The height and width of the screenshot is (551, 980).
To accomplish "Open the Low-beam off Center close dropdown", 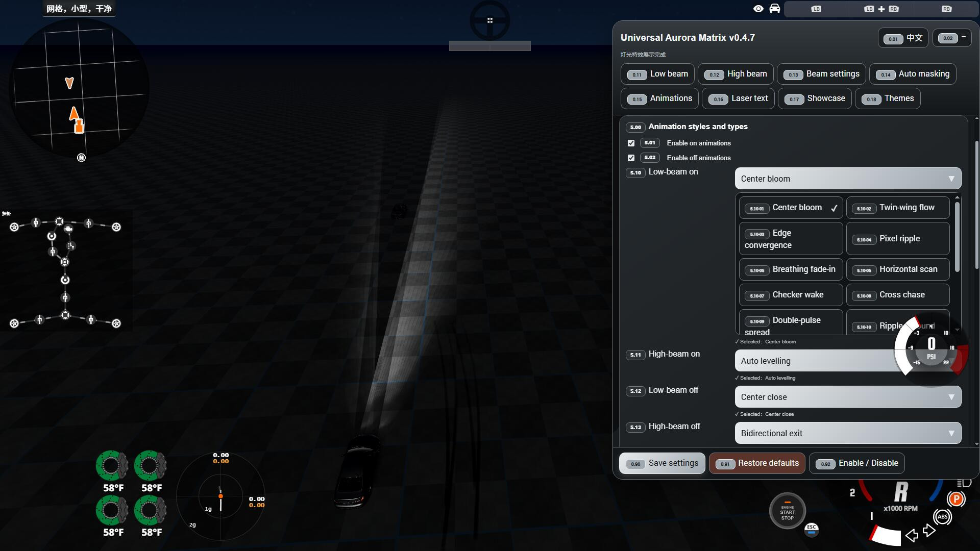I will 848,397.
